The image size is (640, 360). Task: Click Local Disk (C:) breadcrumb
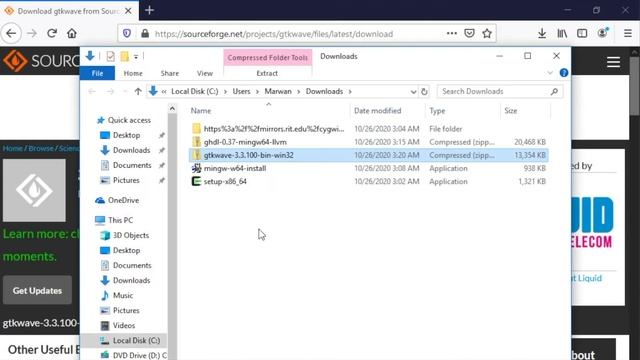(x=195, y=91)
